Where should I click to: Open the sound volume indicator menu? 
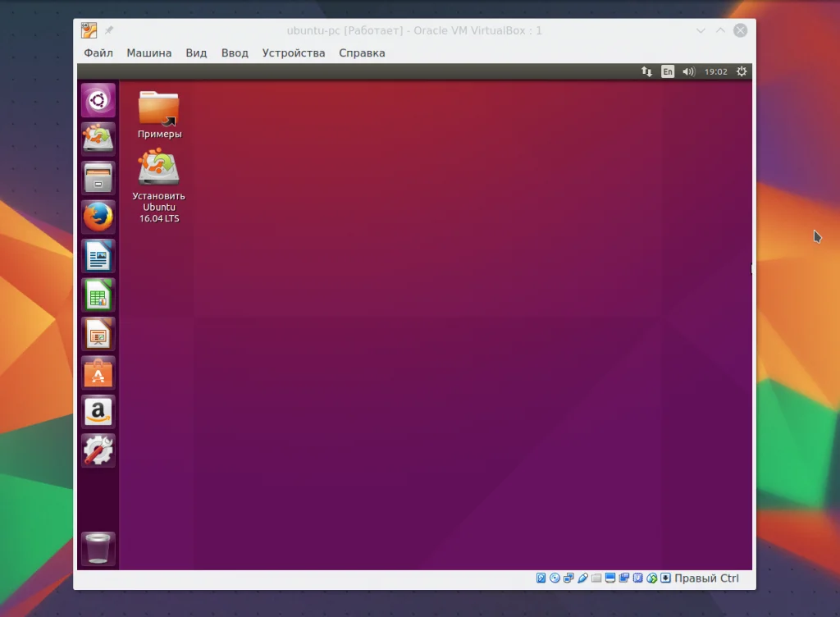688,71
